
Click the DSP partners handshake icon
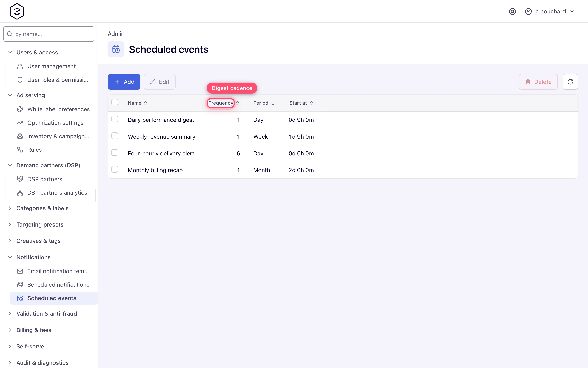point(20,179)
